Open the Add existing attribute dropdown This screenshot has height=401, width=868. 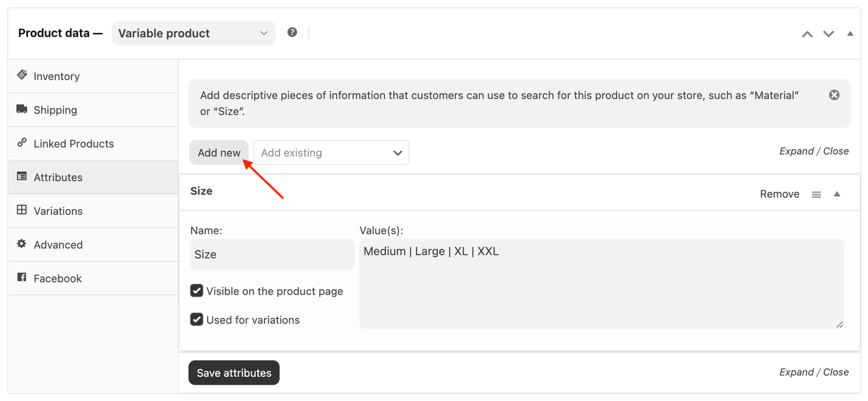pyautogui.click(x=331, y=153)
